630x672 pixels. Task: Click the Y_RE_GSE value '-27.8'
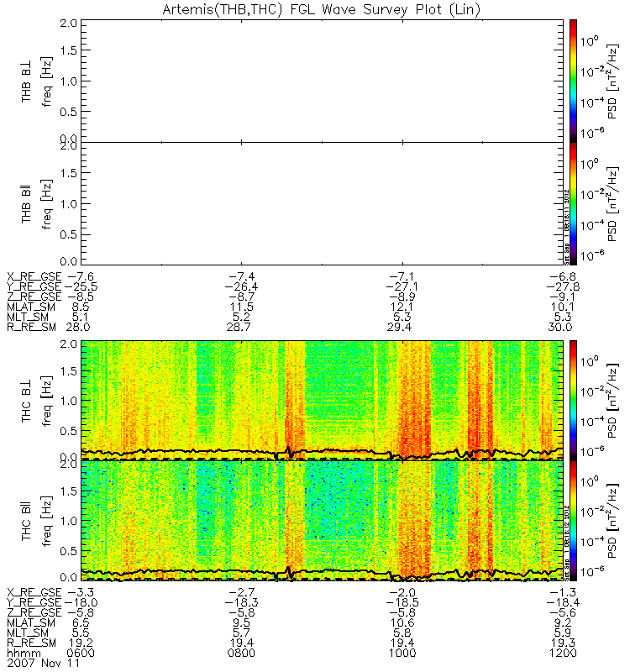pos(563,286)
